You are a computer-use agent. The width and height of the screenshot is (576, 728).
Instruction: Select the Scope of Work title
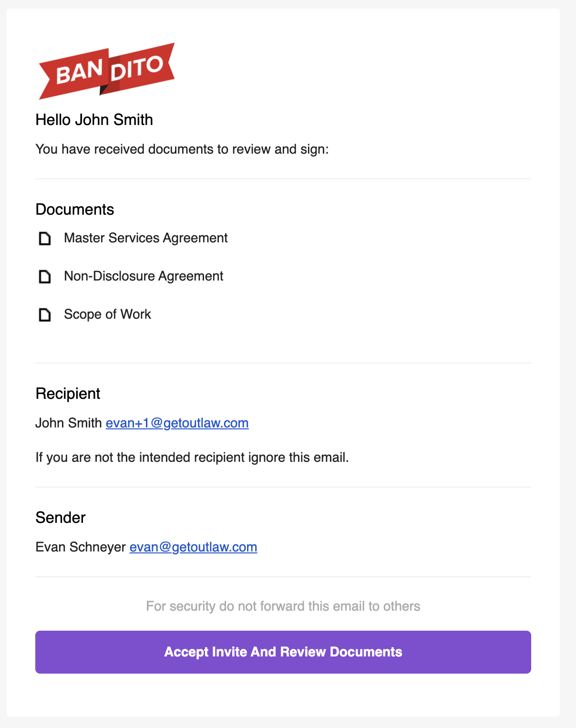tap(107, 314)
